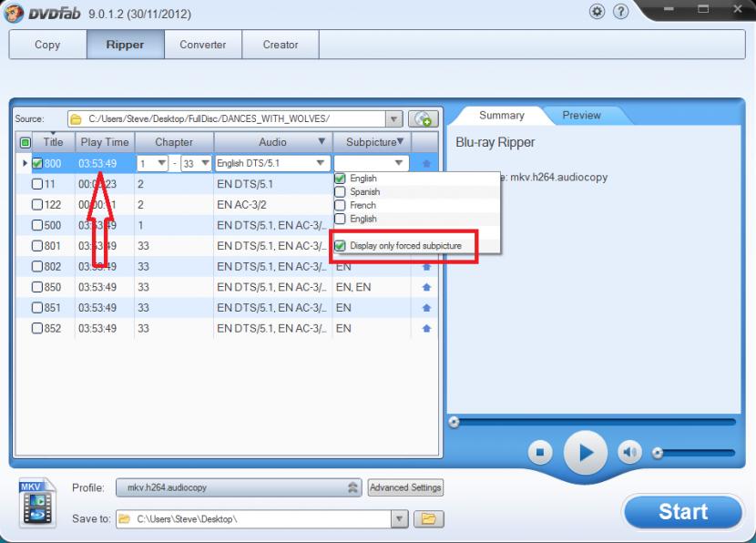The height and width of the screenshot is (543, 756).
Task: Browse for output folder with folder button
Action: (429, 519)
